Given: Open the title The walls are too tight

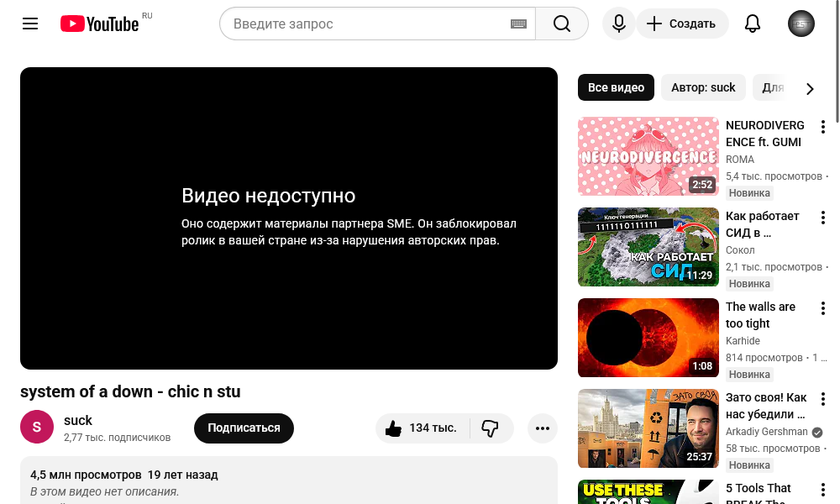Looking at the screenshot, I should tap(760, 315).
